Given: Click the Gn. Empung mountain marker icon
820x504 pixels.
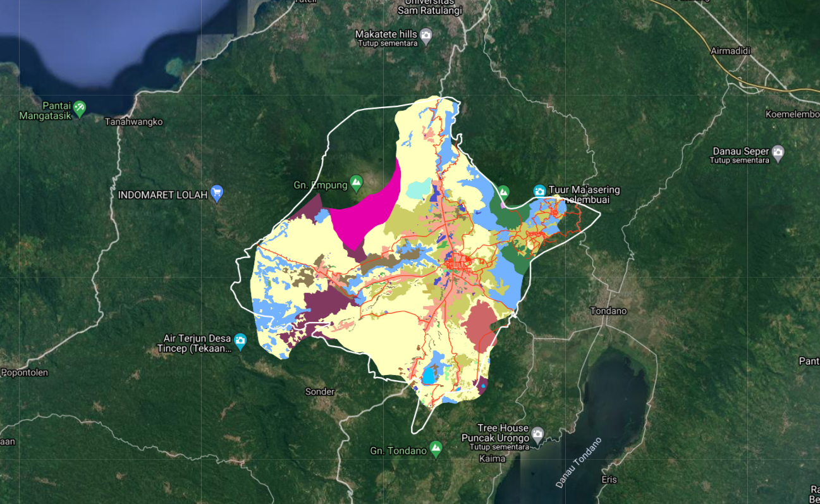Looking at the screenshot, I should tap(356, 184).
